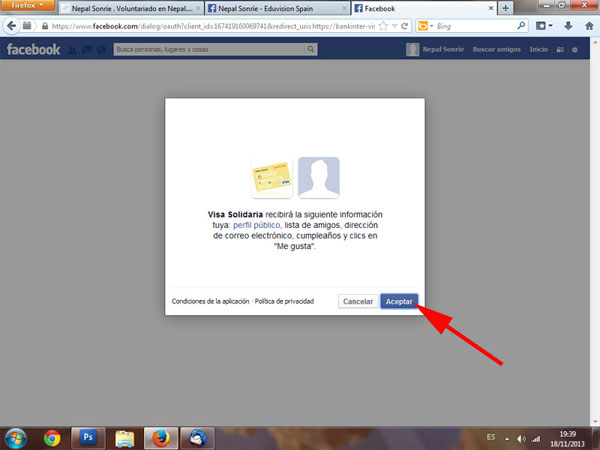
Task: Open Buscar amigos in Facebook header
Action: coord(496,49)
